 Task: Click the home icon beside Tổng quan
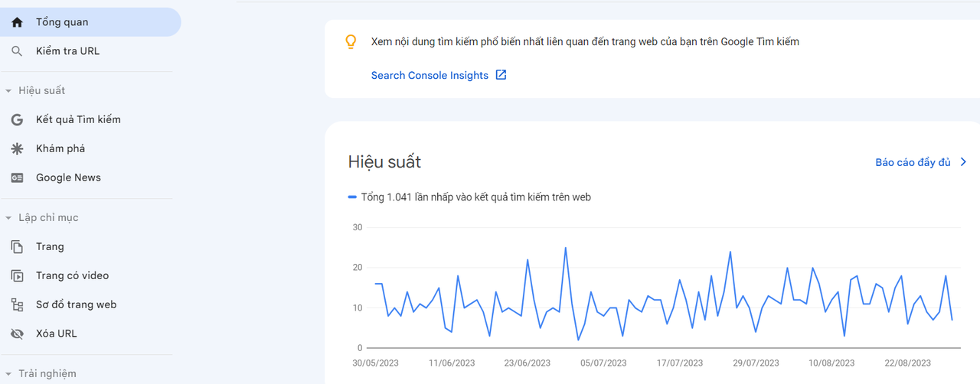17,22
